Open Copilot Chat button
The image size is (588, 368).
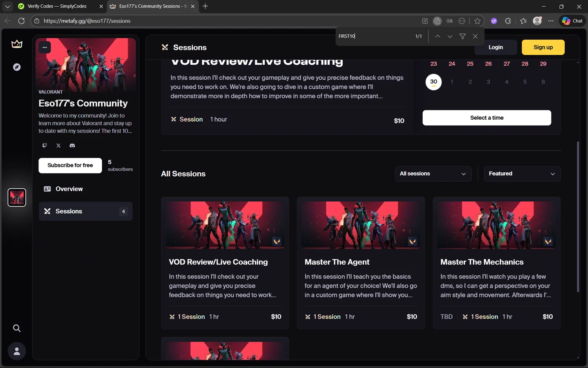[572, 21]
